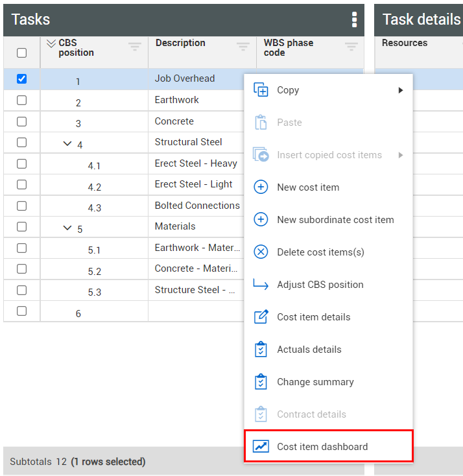Collapse the Materials row 5
Viewport: 463px width, 476px height.
point(67,228)
